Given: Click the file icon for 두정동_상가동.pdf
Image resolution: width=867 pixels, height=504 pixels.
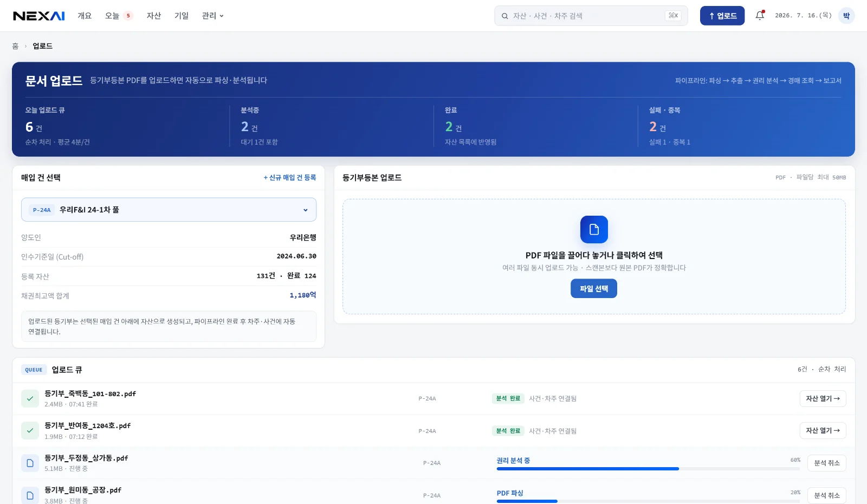Looking at the screenshot, I should click(30, 463).
